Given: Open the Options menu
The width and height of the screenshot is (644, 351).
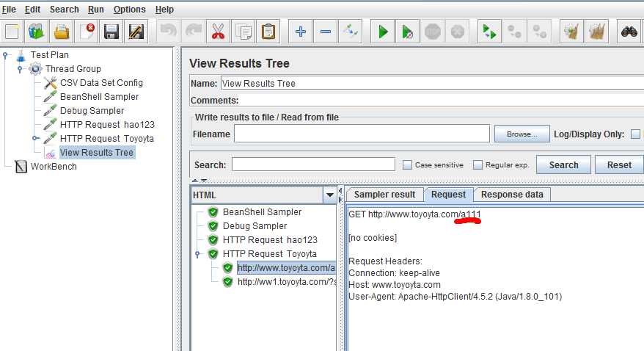Looking at the screenshot, I should [129, 9].
